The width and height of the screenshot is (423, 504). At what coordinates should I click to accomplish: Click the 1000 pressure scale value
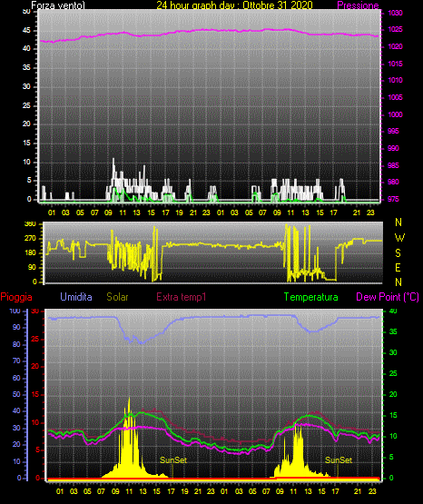click(x=395, y=114)
